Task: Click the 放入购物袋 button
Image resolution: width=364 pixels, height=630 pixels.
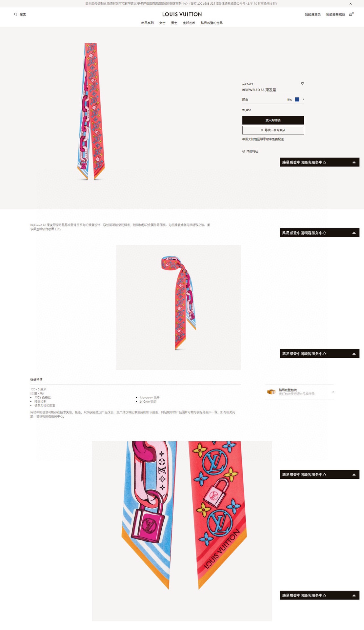Action: click(x=273, y=120)
